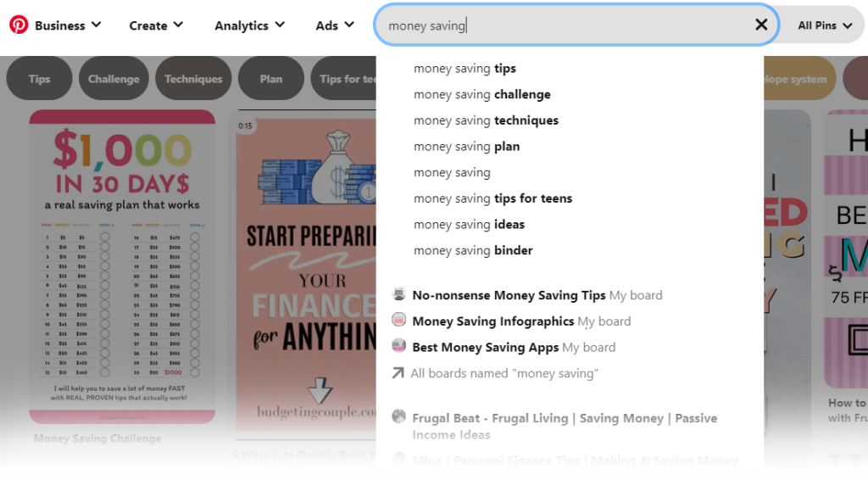
Task: Click the Challenge filter chip
Action: click(114, 79)
